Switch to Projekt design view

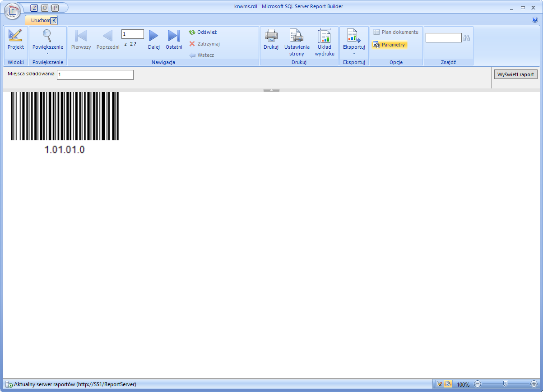[16, 40]
